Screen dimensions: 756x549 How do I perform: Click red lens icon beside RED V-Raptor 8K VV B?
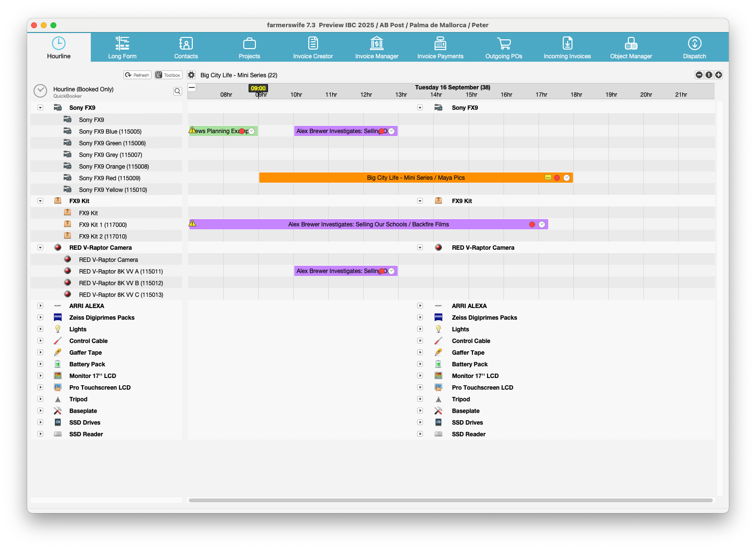point(67,282)
